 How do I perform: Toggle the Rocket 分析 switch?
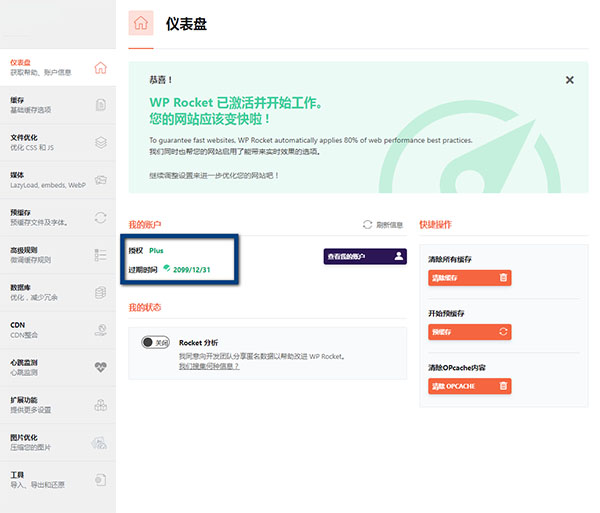155,342
